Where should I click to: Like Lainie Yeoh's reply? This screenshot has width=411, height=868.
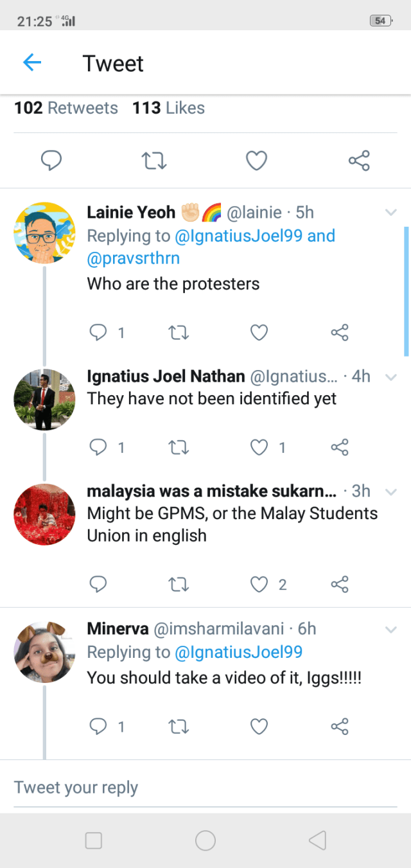258,332
